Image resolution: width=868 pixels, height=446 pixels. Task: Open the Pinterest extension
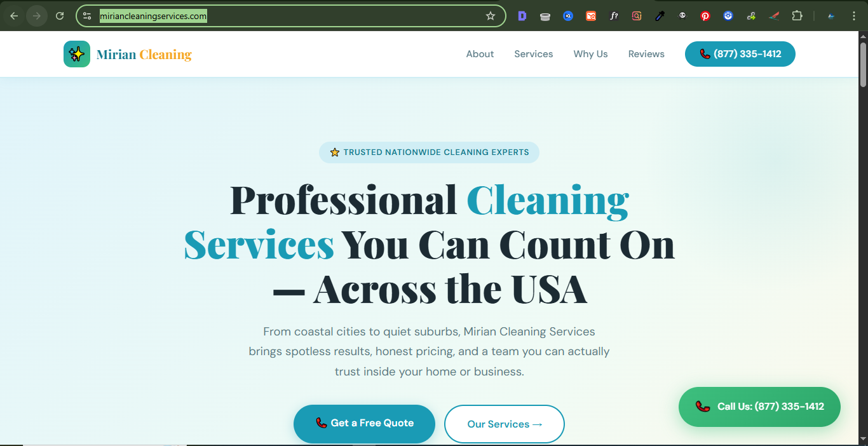pos(705,16)
